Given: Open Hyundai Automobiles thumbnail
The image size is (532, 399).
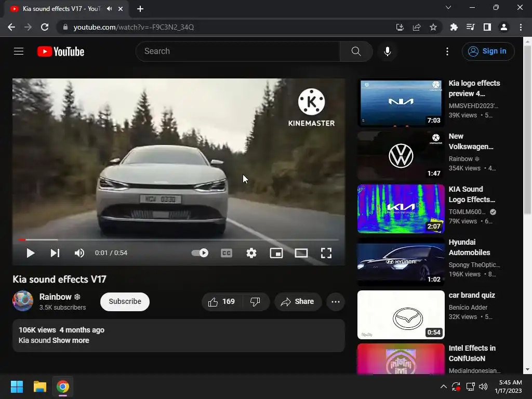Looking at the screenshot, I should (401, 262).
